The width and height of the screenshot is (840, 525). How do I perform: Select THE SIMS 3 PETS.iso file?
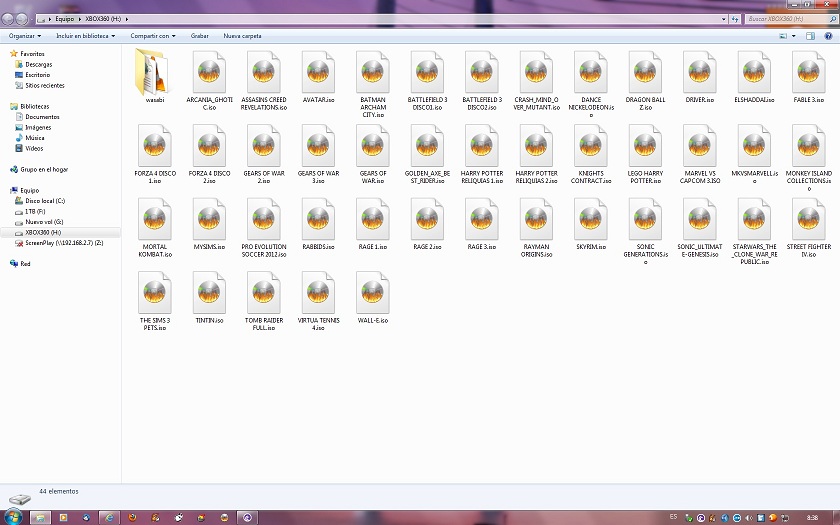[x=154, y=301]
